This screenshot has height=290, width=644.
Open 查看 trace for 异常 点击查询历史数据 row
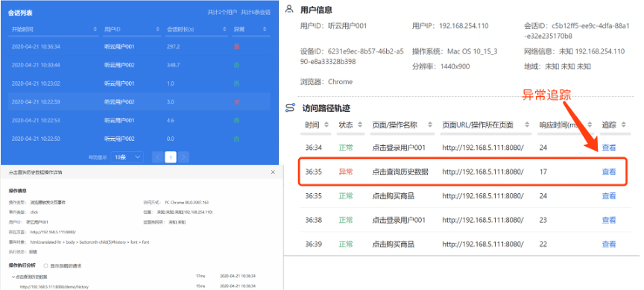pyautogui.click(x=609, y=171)
